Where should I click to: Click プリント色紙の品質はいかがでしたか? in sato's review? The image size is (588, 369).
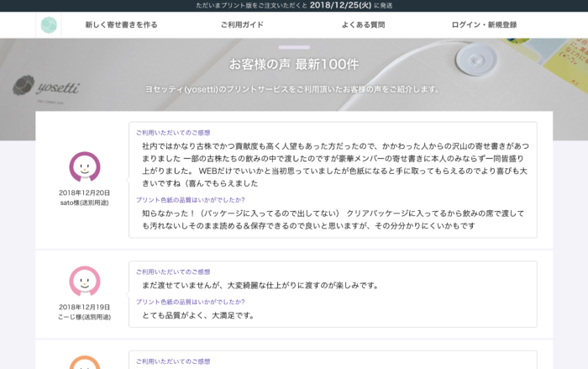[190, 200]
